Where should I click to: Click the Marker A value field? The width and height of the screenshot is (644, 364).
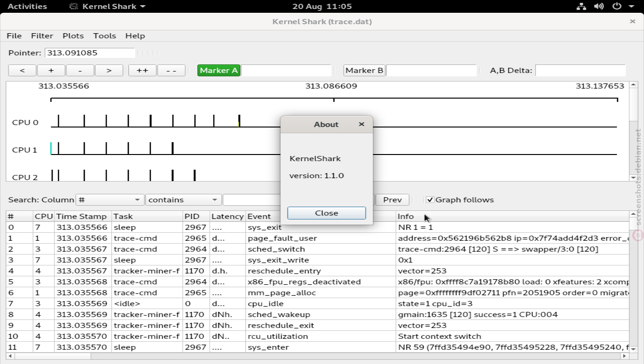point(286,70)
